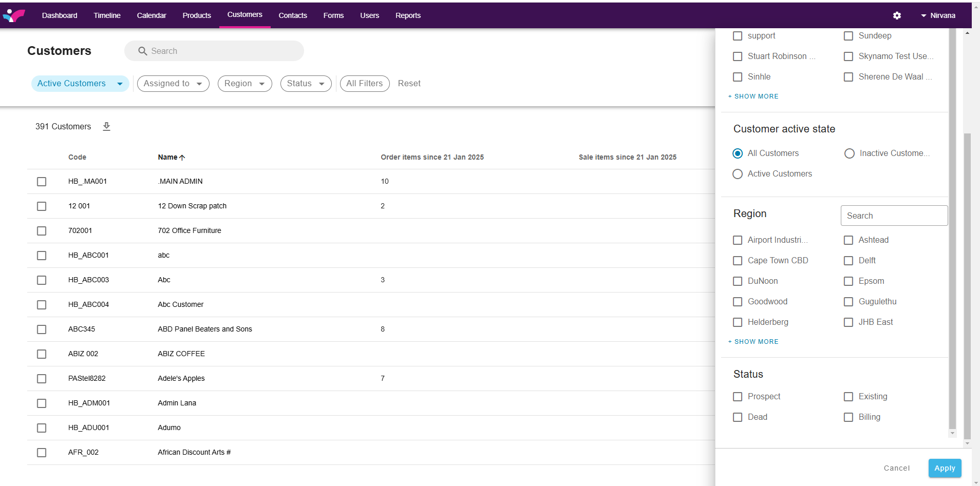
Task: Go to the Reports tab
Action: tap(408, 15)
